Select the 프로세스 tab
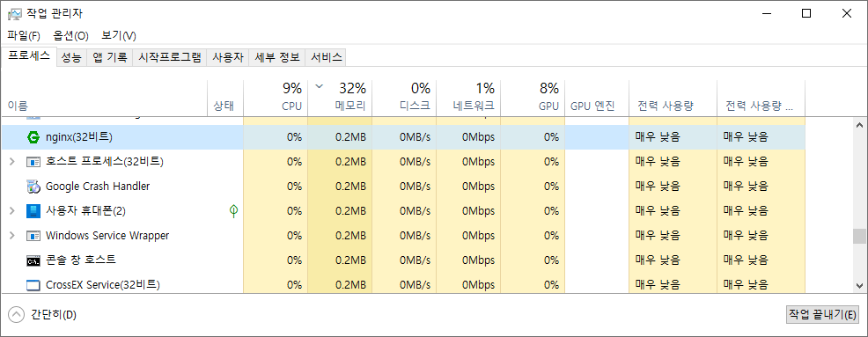 [x=29, y=56]
